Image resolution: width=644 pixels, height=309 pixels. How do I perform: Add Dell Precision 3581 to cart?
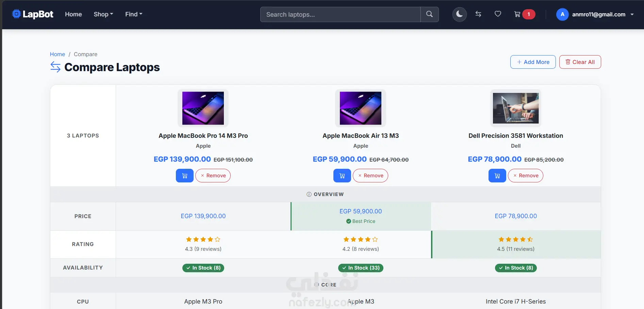pos(497,176)
